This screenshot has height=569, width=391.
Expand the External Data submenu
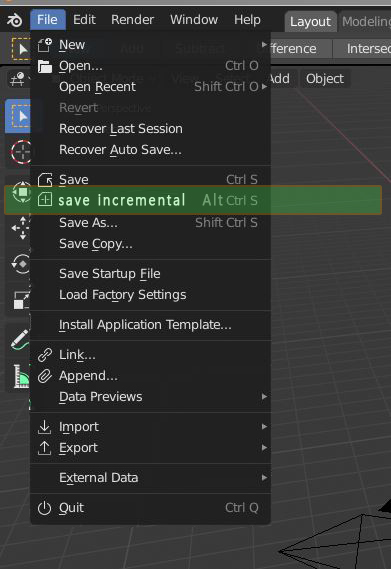pos(150,478)
